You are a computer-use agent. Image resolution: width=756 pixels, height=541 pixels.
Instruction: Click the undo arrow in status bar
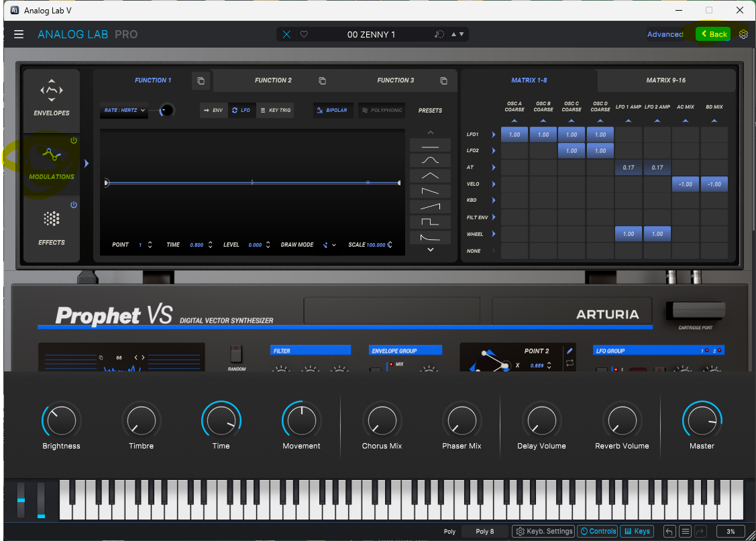pos(669,532)
